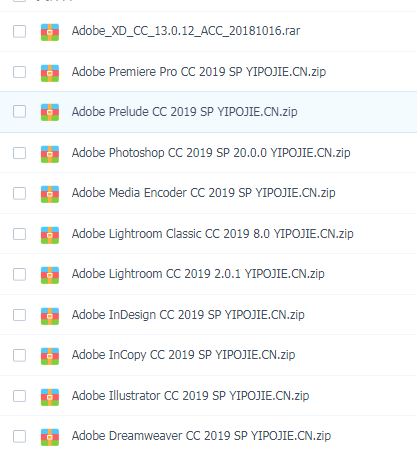Screen dimensions: 417x456
Task: Click archive icon beside Adobe Prelude zip
Action: click(x=50, y=112)
